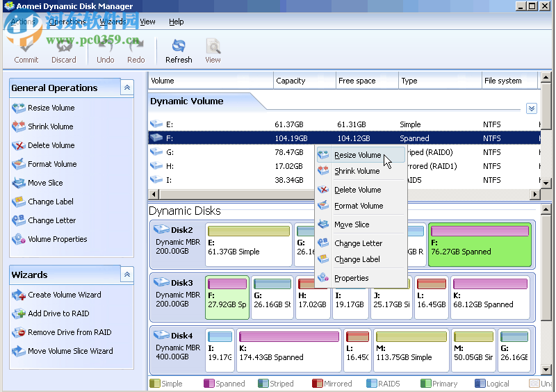
Task: Choose Format Volume in sidebar
Action: 44,164
